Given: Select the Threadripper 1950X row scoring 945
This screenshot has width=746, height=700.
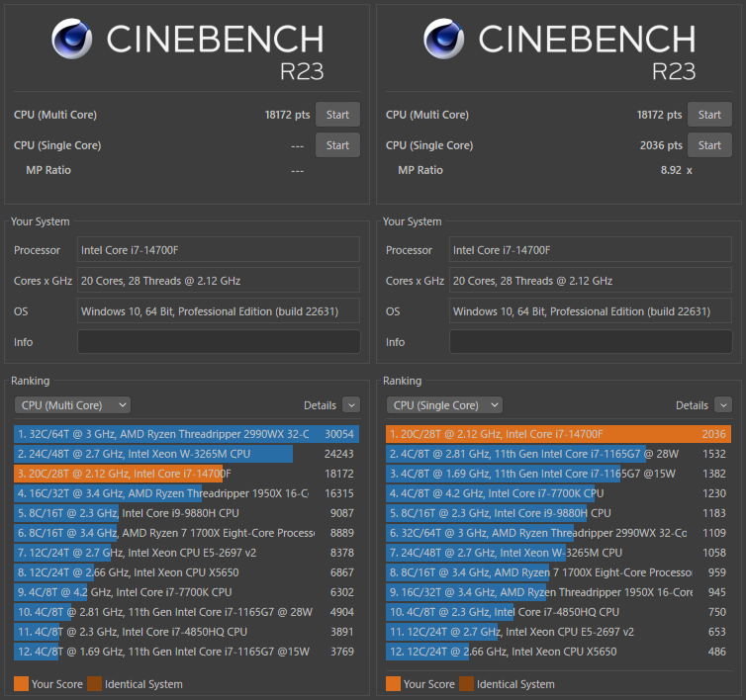Looking at the screenshot, I should [x=559, y=592].
